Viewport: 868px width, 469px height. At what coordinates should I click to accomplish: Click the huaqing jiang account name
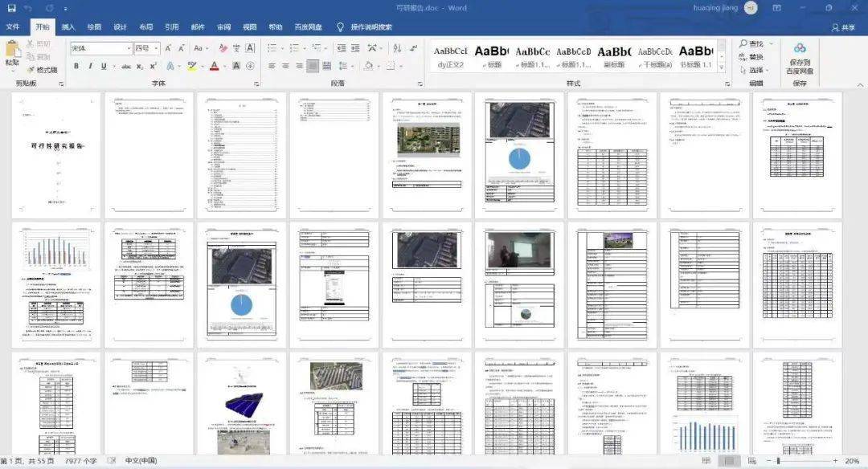click(x=715, y=8)
